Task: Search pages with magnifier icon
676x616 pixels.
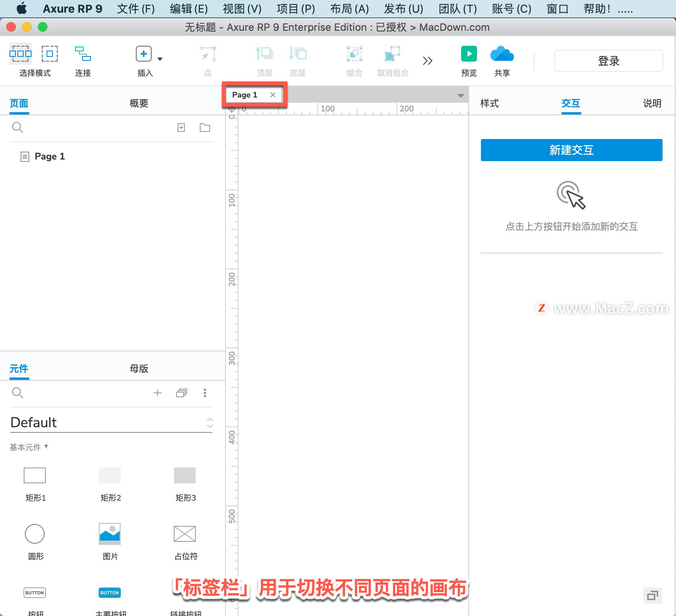Action: tap(18, 128)
